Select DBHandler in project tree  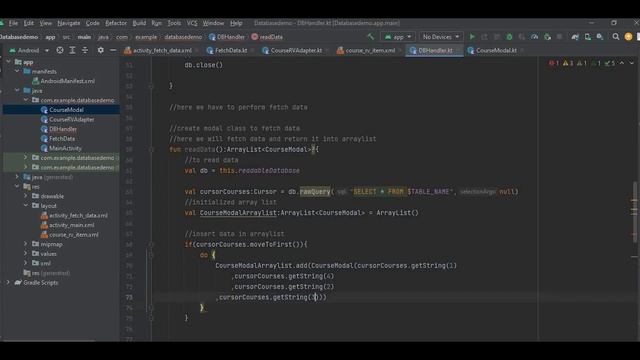(63, 129)
